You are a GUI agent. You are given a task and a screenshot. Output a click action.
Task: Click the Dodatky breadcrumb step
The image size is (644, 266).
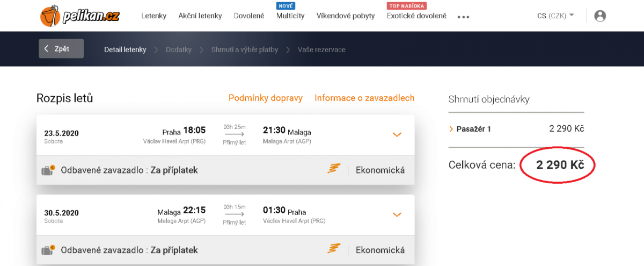click(x=179, y=49)
